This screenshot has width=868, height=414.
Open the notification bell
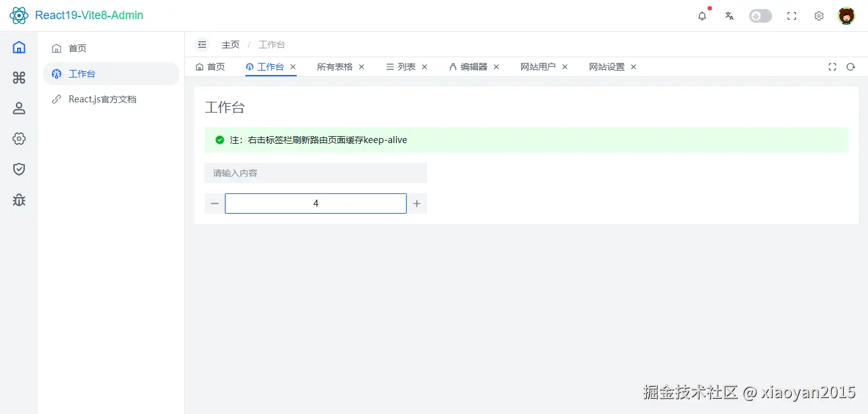pyautogui.click(x=702, y=16)
